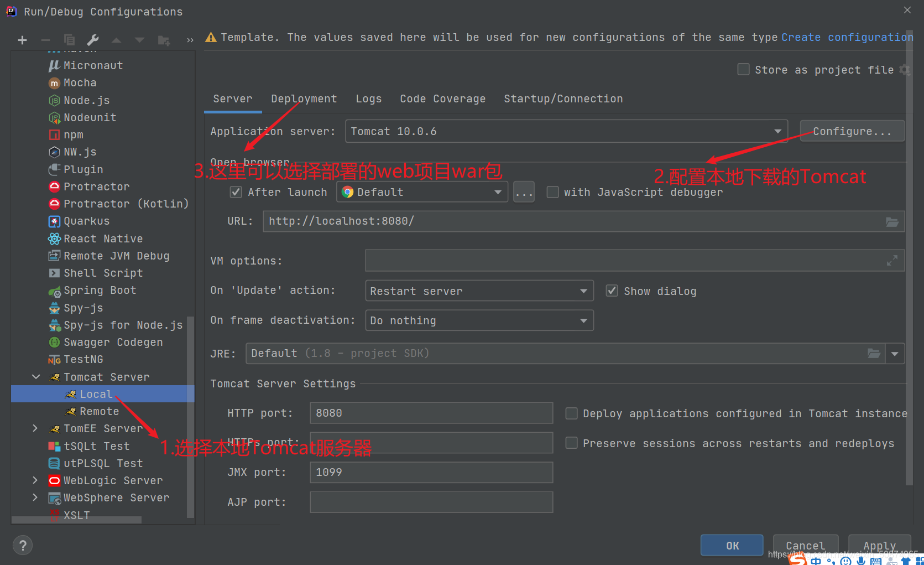924x565 pixels.
Task: Click the HTTP port field 8080
Action: [431, 413]
